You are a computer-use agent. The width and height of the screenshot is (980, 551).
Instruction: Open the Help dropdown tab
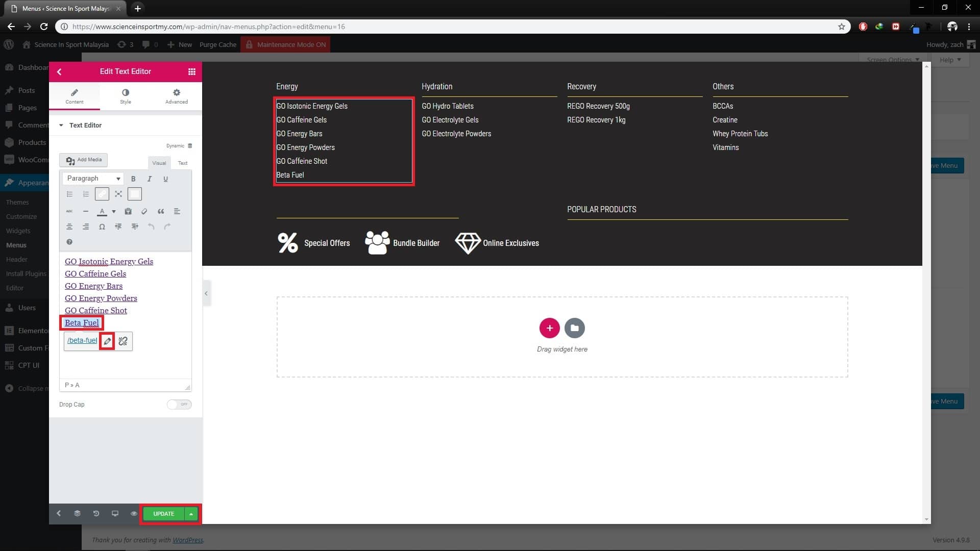pyautogui.click(x=950, y=60)
